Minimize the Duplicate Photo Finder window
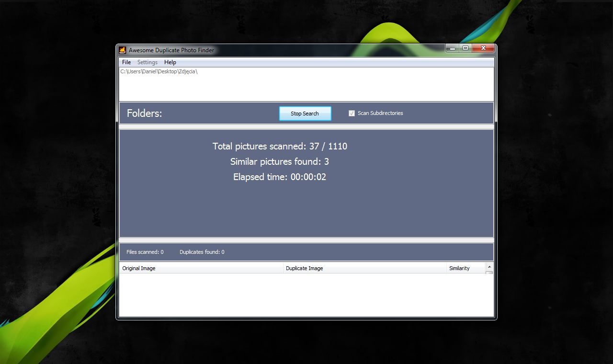Image resolution: width=613 pixels, height=364 pixels. click(x=452, y=48)
